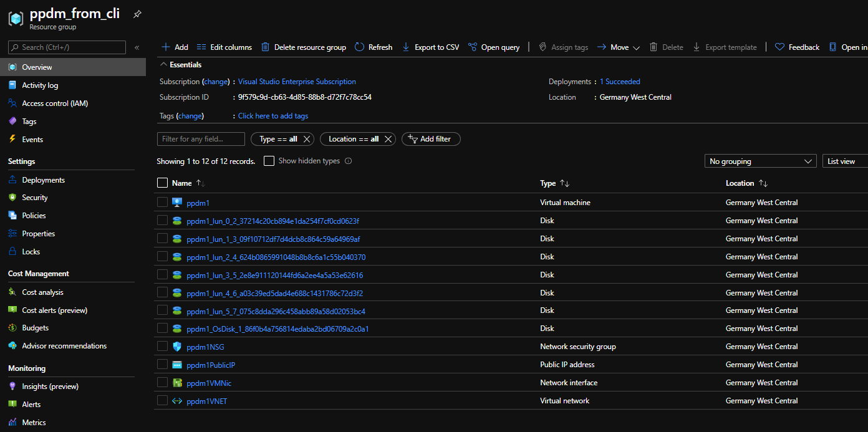Open Cost analysis page
This screenshot has width=868, height=432.
[x=42, y=292]
